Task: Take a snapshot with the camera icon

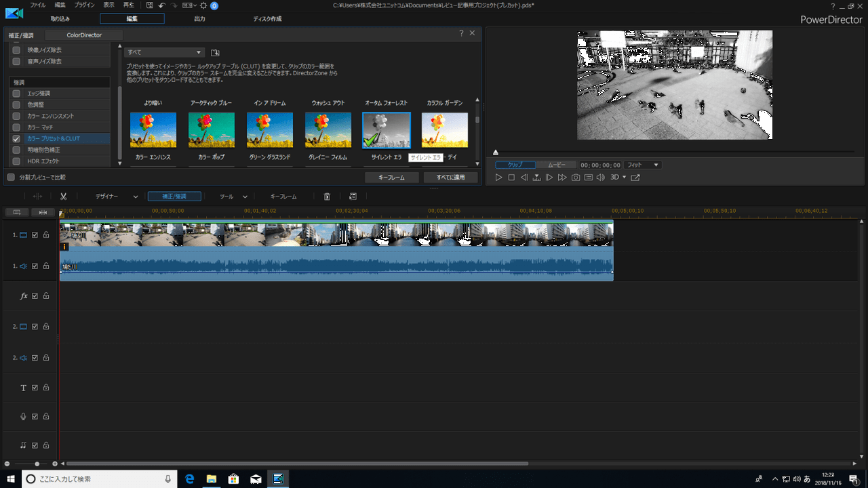Action: coord(576,178)
